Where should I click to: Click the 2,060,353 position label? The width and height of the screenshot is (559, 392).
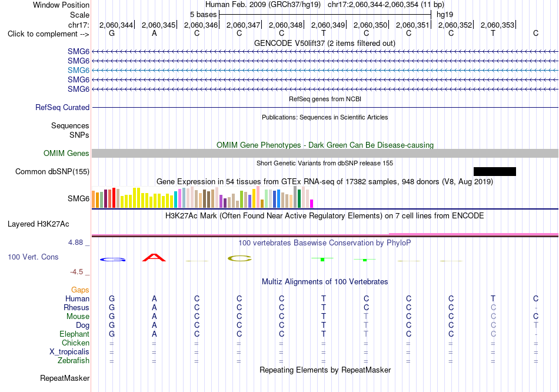click(x=497, y=25)
